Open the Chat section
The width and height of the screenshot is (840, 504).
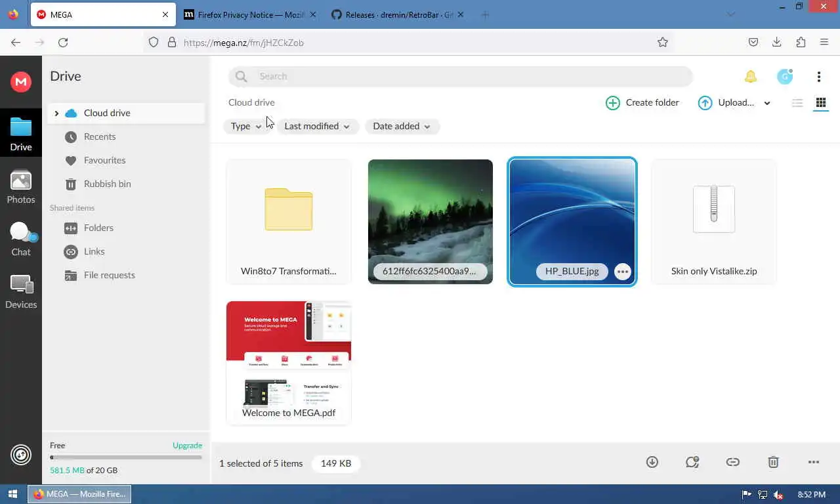(21, 240)
